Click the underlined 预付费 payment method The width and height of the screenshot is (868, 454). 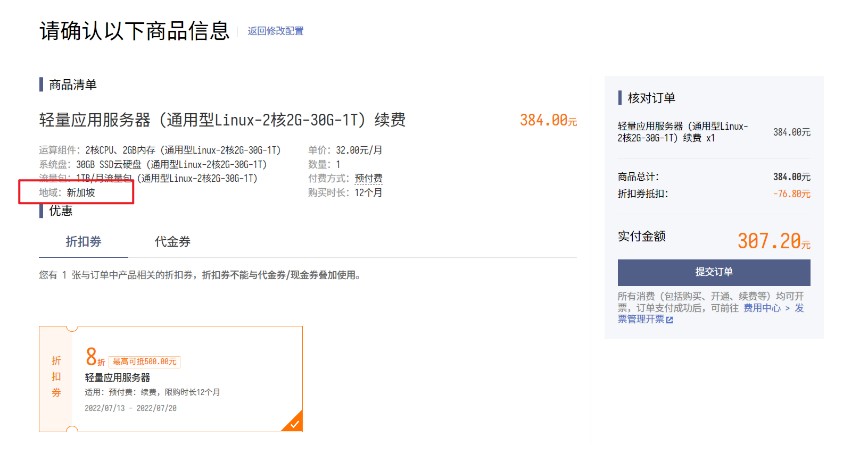point(368,179)
